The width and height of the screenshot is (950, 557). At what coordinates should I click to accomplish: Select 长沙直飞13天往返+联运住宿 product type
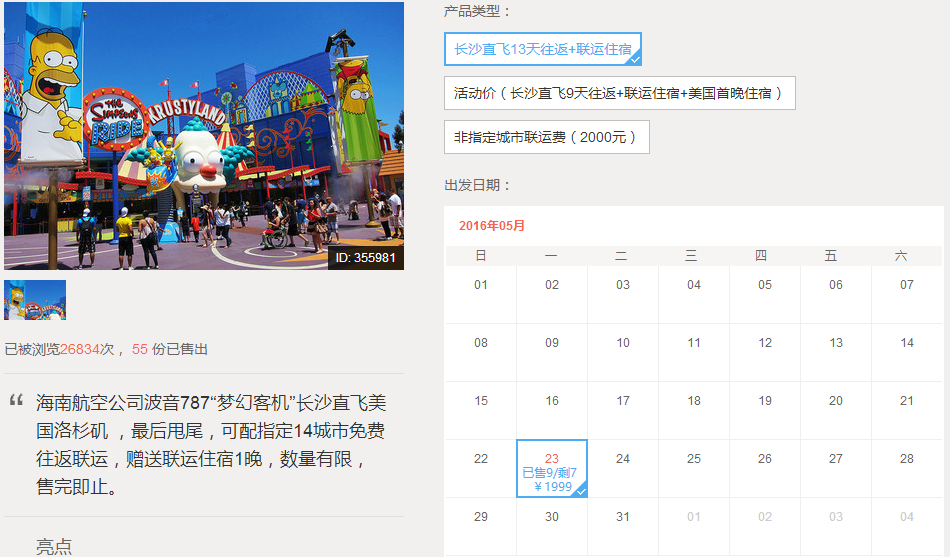(542, 49)
